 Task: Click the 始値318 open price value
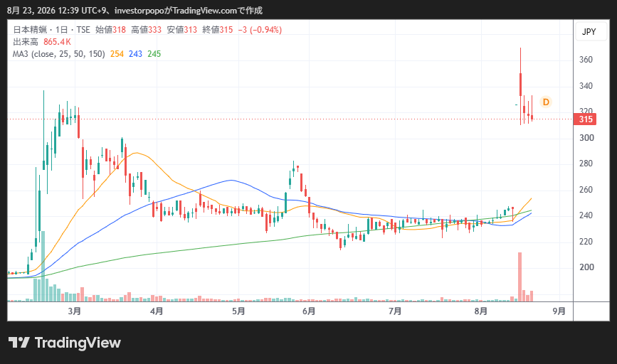110,30
